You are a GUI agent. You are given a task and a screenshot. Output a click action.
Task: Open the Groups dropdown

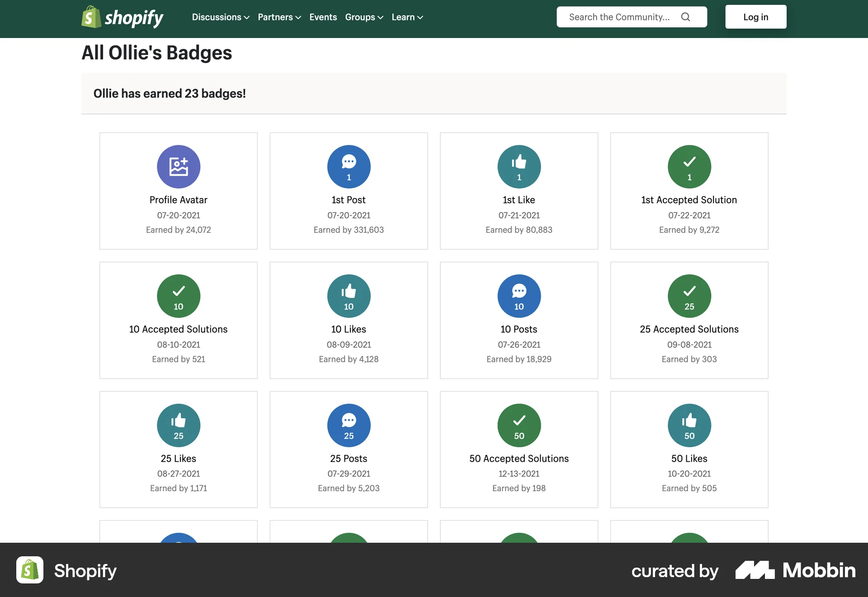point(364,17)
